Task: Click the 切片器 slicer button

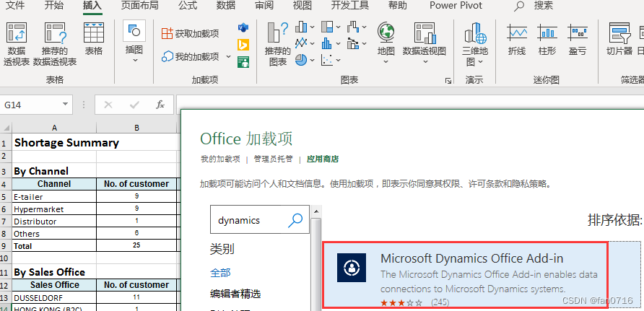Action: point(619,40)
